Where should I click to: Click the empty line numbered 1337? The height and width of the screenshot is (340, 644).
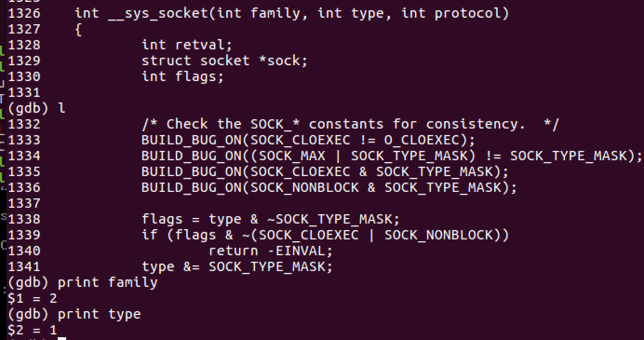click(x=24, y=203)
